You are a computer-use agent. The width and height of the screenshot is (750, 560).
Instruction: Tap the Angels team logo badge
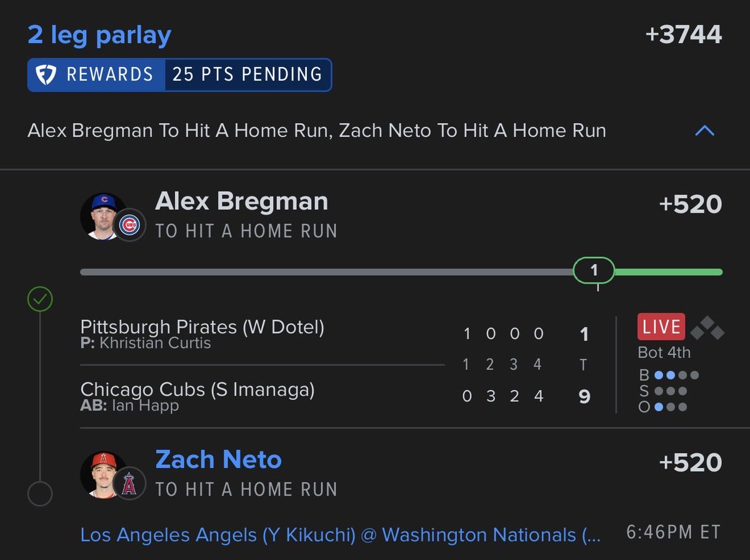(x=129, y=483)
